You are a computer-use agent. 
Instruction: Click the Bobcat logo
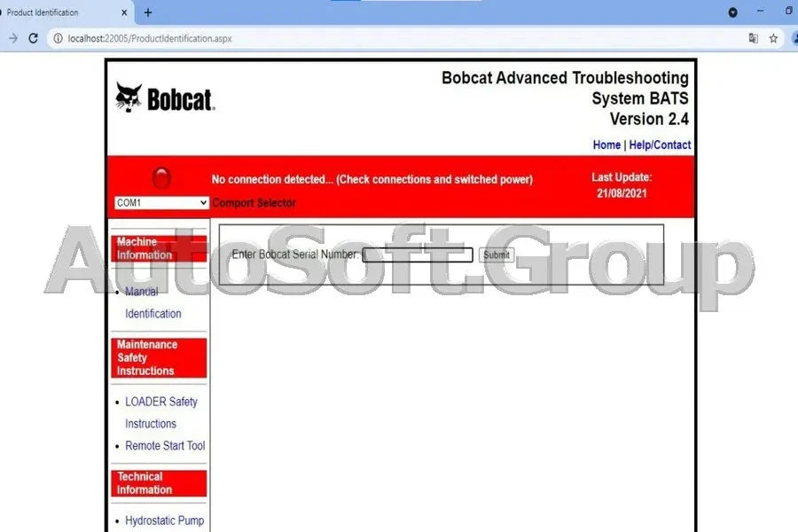pos(165,98)
